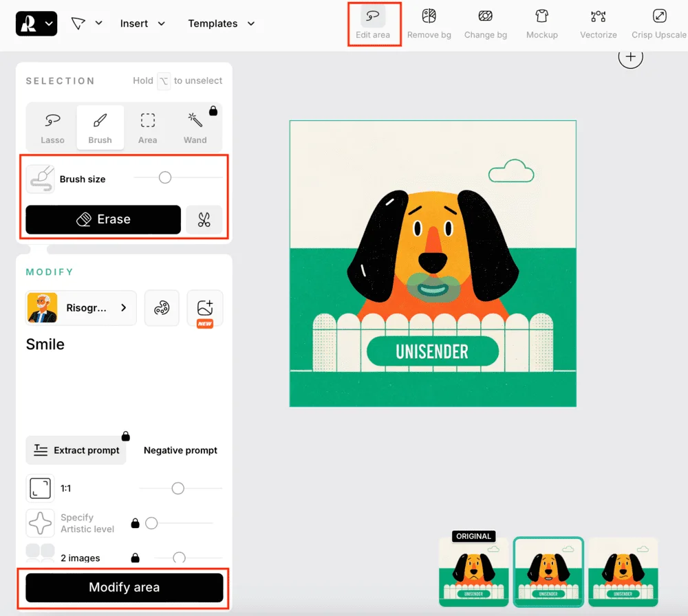
Task: Click the Erase button
Action: coord(103,220)
